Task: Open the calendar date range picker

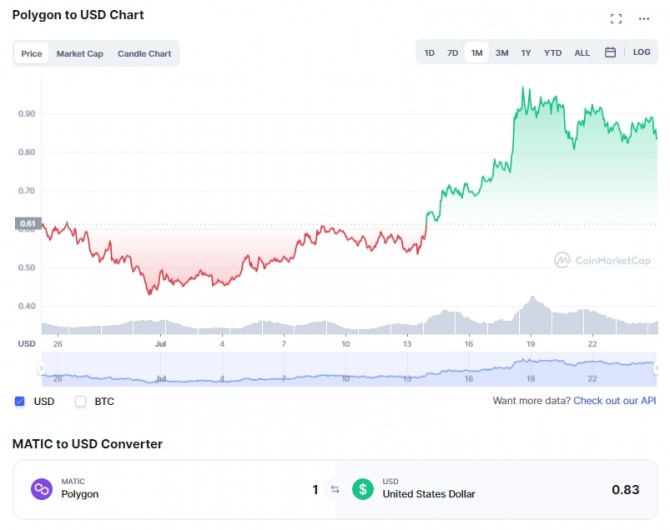Action: tap(610, 53)
